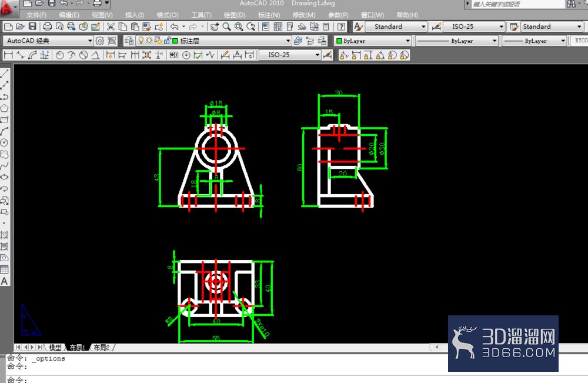Open ISO-25 dropdown on dimension toolbar

(318, 55)
